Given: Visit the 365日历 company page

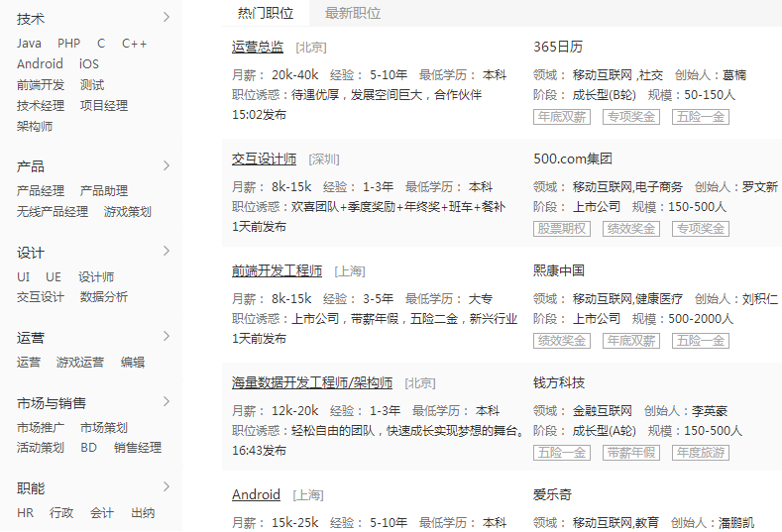Looking at the screenshot, I should 558,47.
